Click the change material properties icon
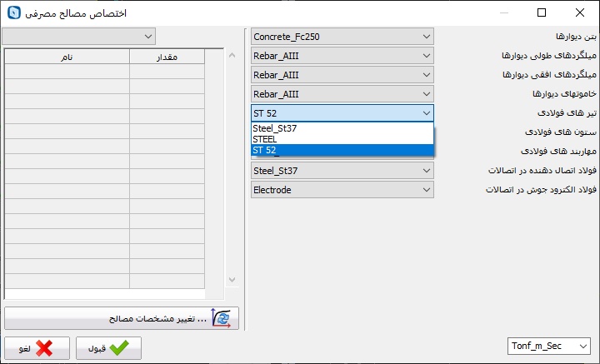 [222, 318]
